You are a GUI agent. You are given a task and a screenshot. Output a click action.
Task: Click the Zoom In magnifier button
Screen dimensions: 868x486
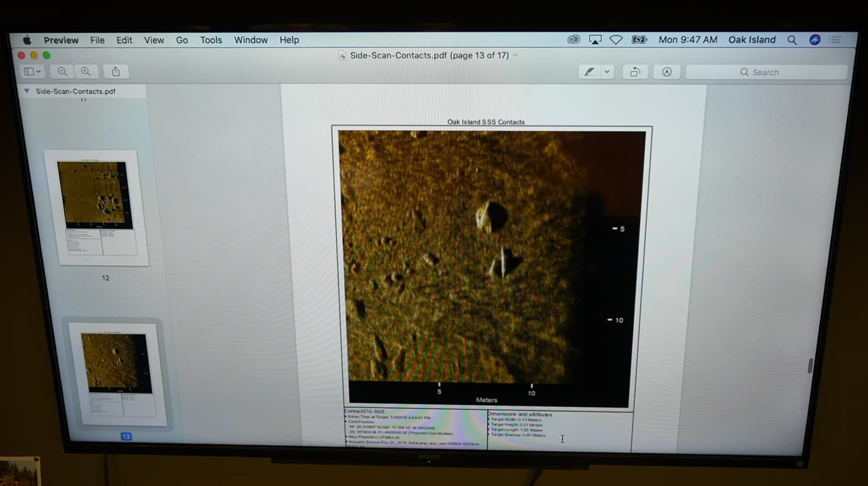[86, 71]
